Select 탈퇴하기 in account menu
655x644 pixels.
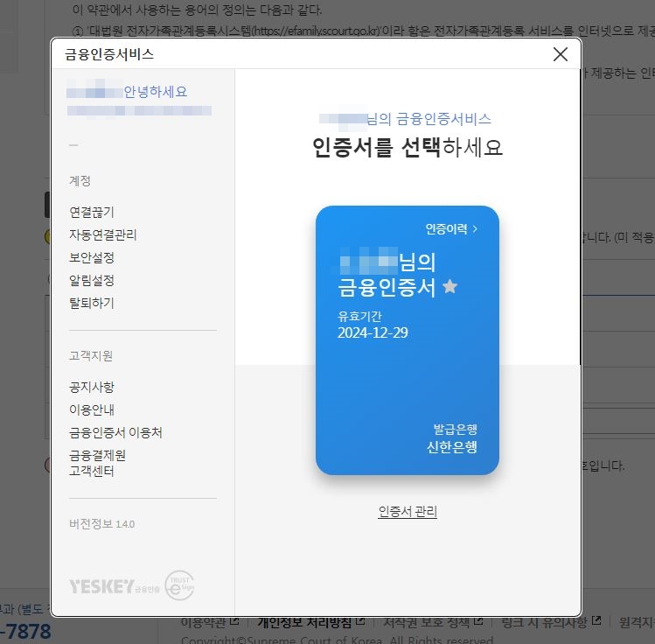tap(92, 303)
